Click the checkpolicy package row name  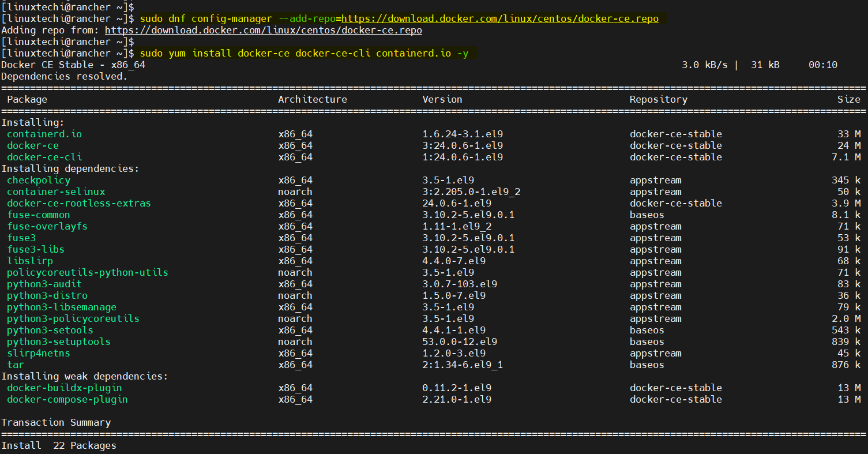pyautogui.click(x=39, y=180)
